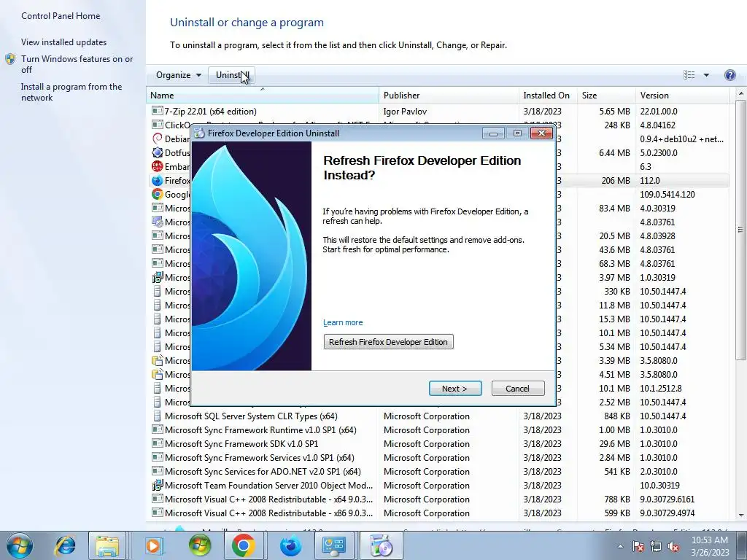Click the Embarcadero Dev-C++ red icon
The height and width of the screenshot is (560, 747).
(158, 166)
